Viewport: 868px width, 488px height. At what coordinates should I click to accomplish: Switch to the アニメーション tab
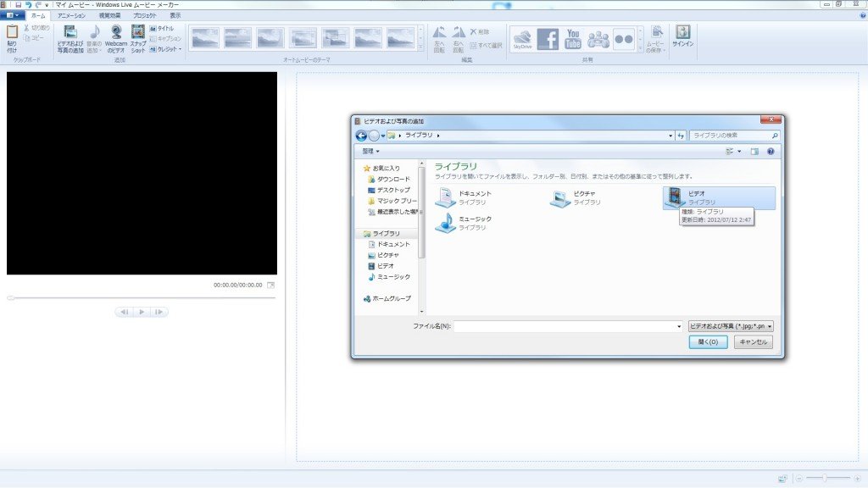click(x=71, y=15)
